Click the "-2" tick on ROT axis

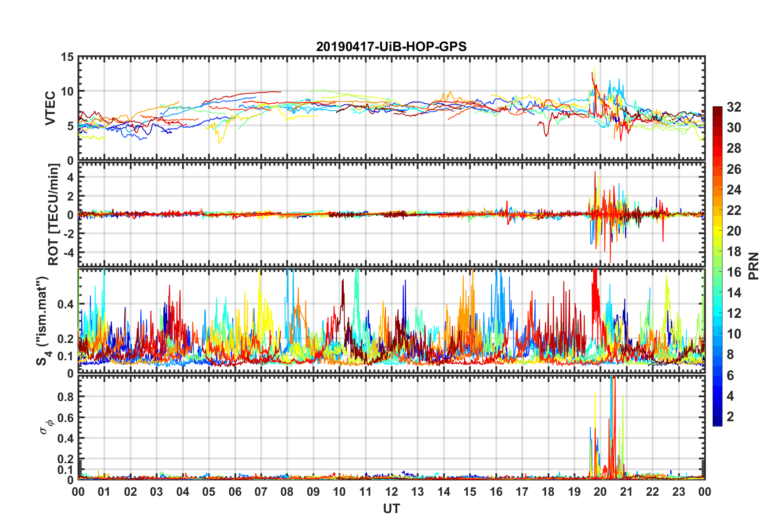[68, 233]
